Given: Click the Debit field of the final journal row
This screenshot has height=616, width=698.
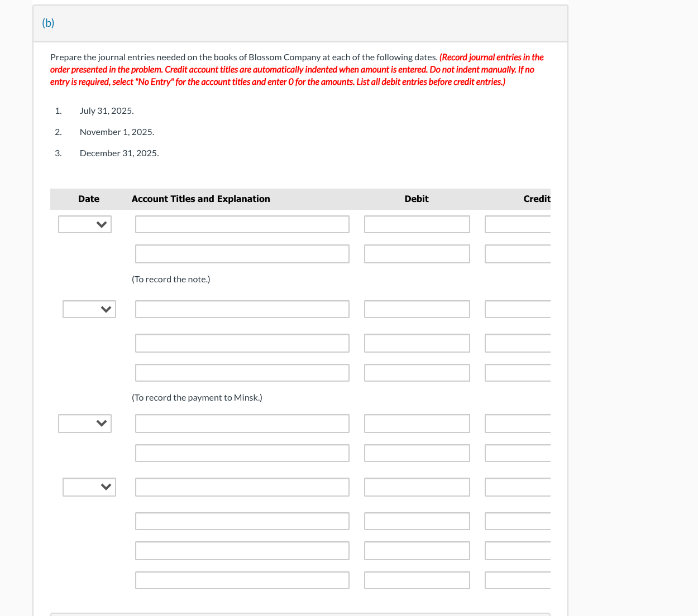Looking at the screenshot, I should click(x=417, y=580).
